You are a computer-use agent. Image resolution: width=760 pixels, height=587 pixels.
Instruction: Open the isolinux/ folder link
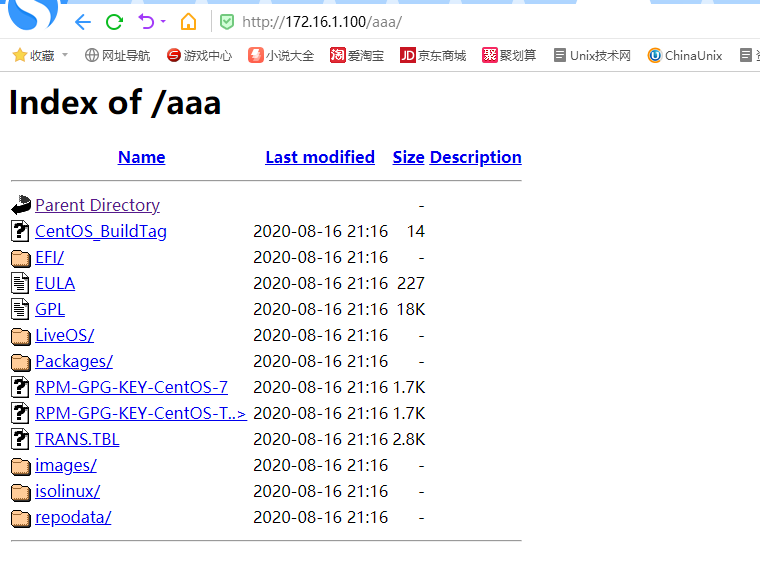pos(67,491)
